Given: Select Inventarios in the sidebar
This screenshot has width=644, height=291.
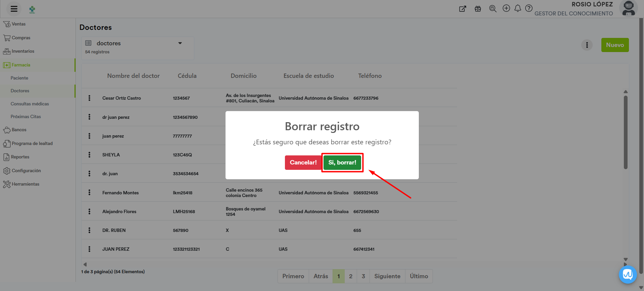Looking at the screenshot, I should [x=23, y=51].
